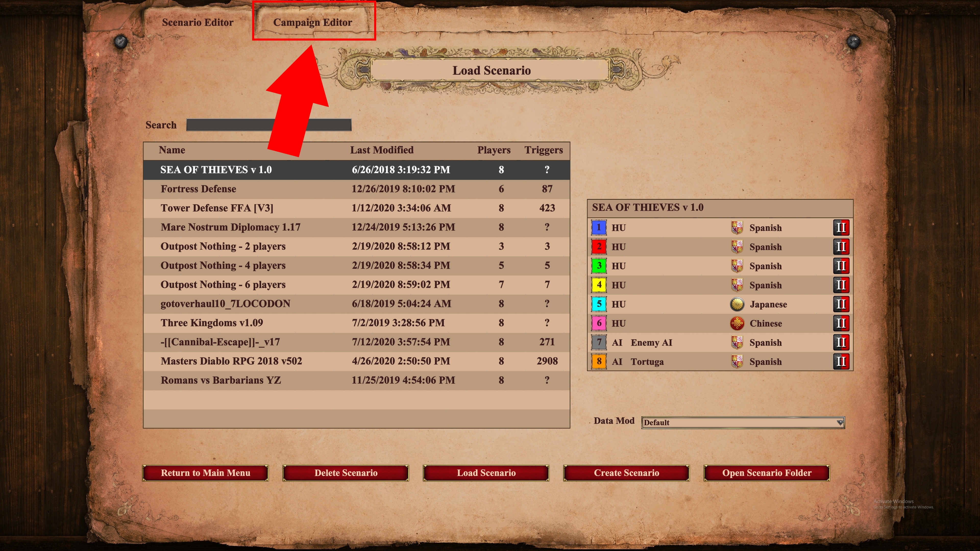The image size is (980, 551).
Task: Click player 4 II age icon
Action: pyautogui.click(x=841, y=285)
